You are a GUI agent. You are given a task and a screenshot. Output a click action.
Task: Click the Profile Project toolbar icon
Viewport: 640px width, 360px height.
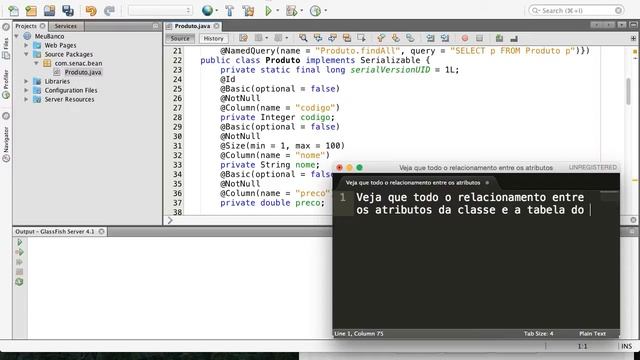click(316, 11)
